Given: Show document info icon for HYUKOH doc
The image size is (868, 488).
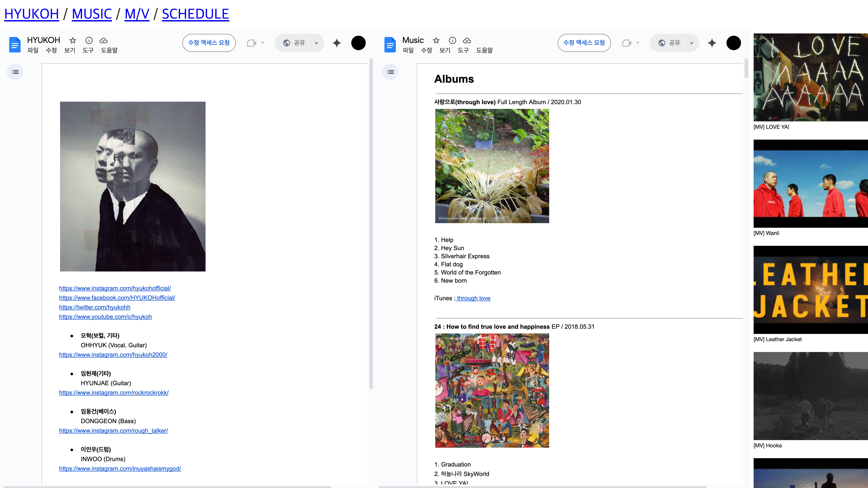Looking at the screenshot, I should point(89,40).
